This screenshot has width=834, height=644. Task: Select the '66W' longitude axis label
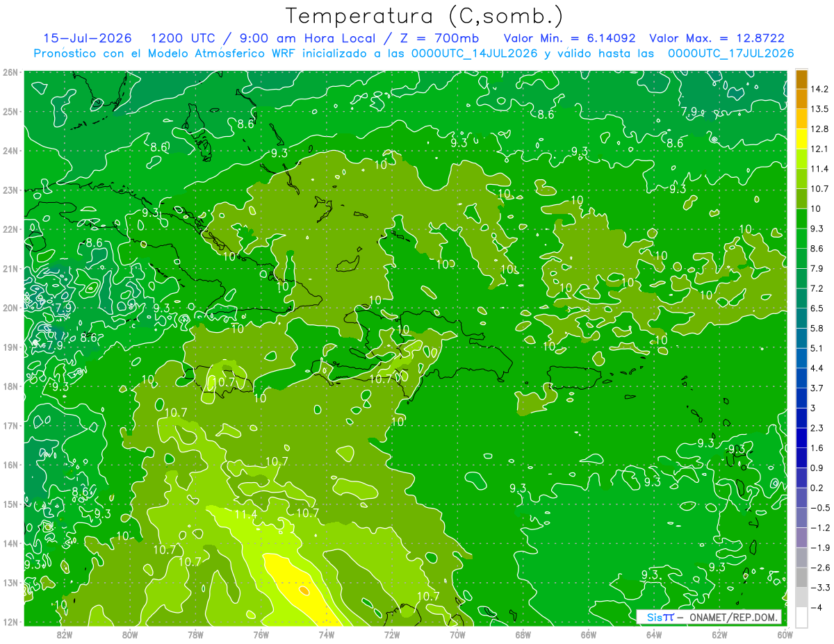click(x=588, y=634)
